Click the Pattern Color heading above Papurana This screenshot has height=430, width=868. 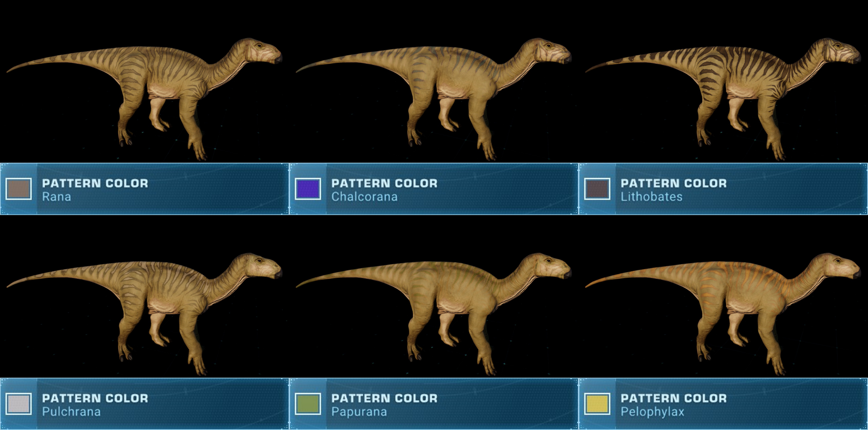coord(384,398)
